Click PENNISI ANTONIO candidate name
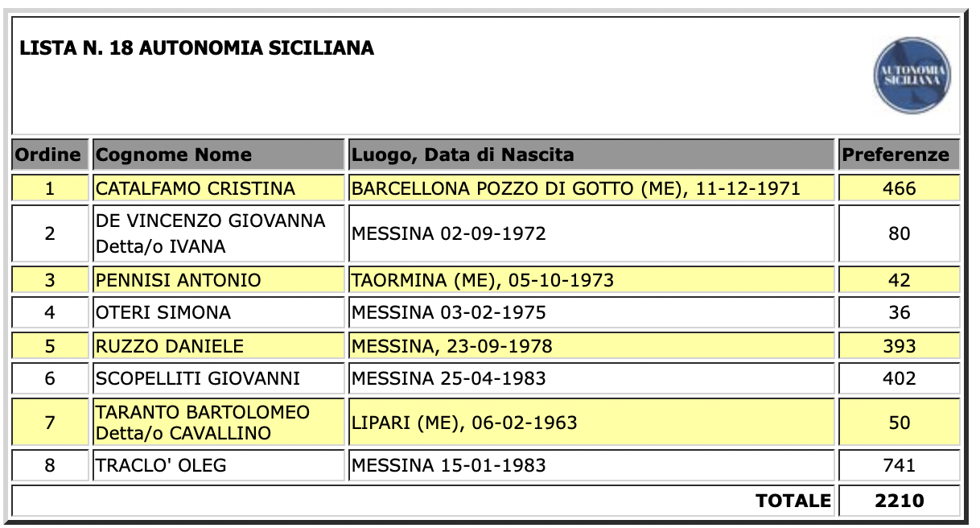The width and height of the screenshot is (980, 528). (x=179, y=280)
